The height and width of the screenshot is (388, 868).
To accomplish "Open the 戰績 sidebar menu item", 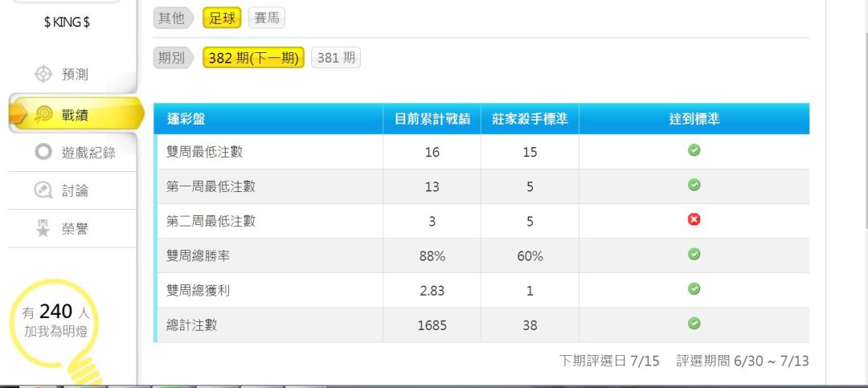I will (76, 115).
